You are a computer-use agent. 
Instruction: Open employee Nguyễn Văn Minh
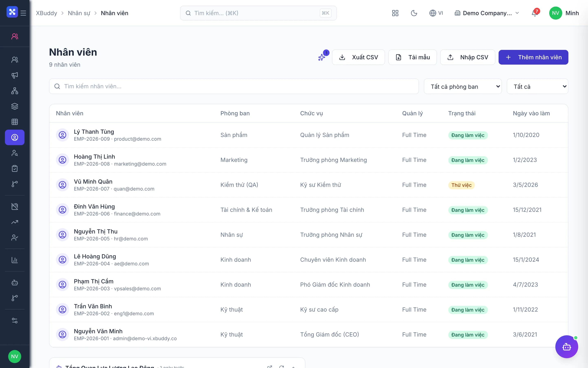pyautogui.click(x=308, y=335)
